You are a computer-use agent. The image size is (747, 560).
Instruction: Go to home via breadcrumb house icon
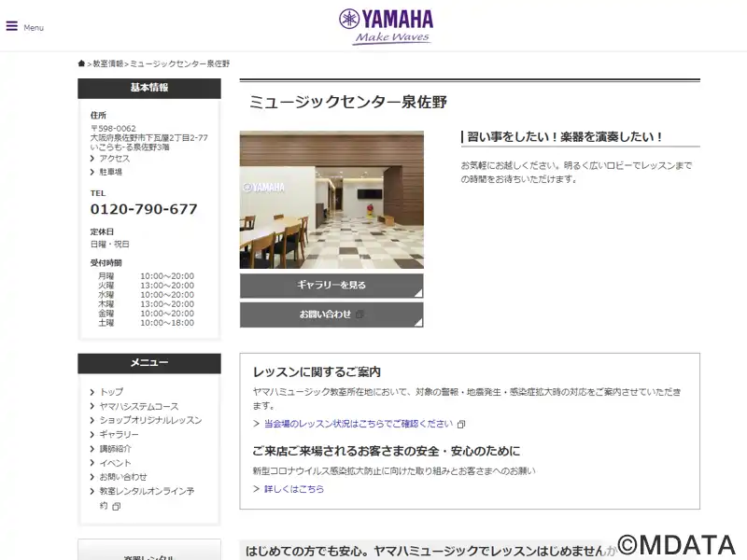click(81, 63)
